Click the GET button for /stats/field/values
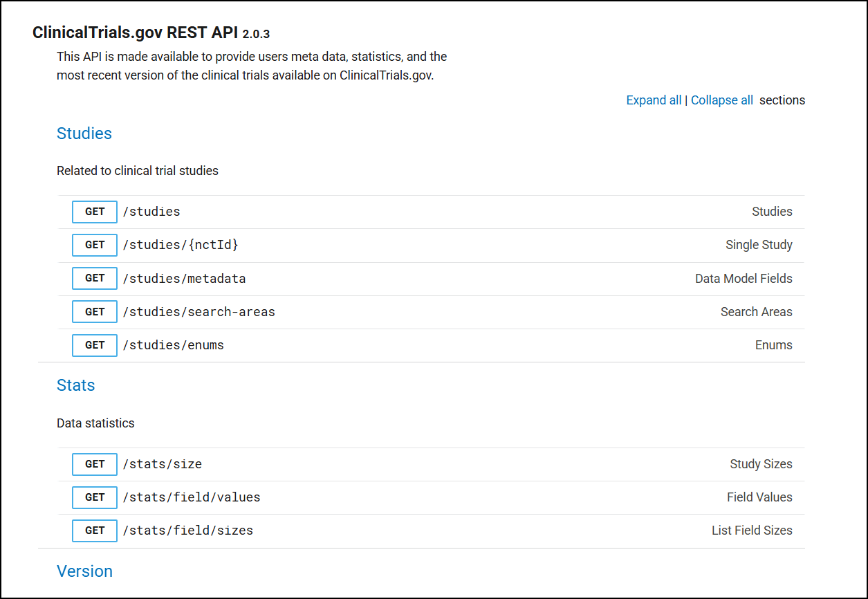Image resolution: width=868 pixels, height=599 pixels. 95,497
